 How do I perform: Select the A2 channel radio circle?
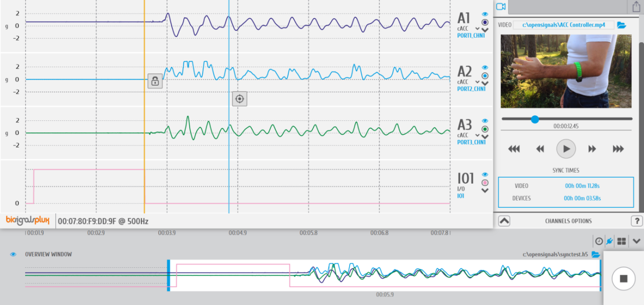485,75
